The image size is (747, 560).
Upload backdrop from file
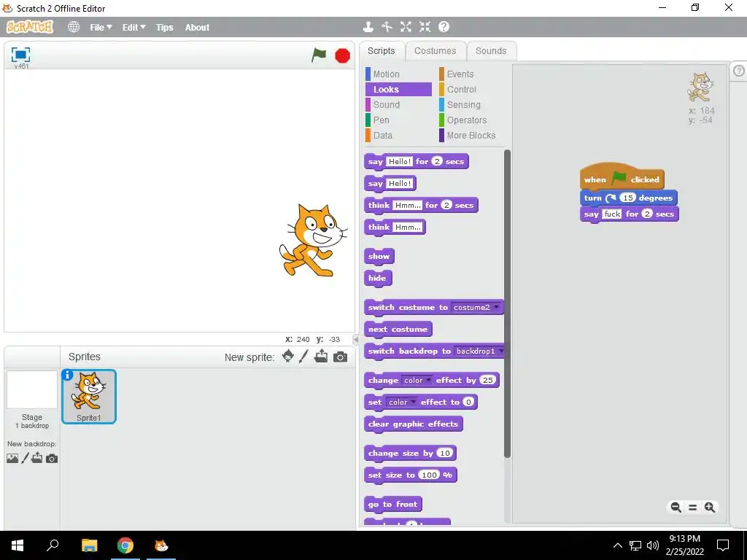point(37,458)
